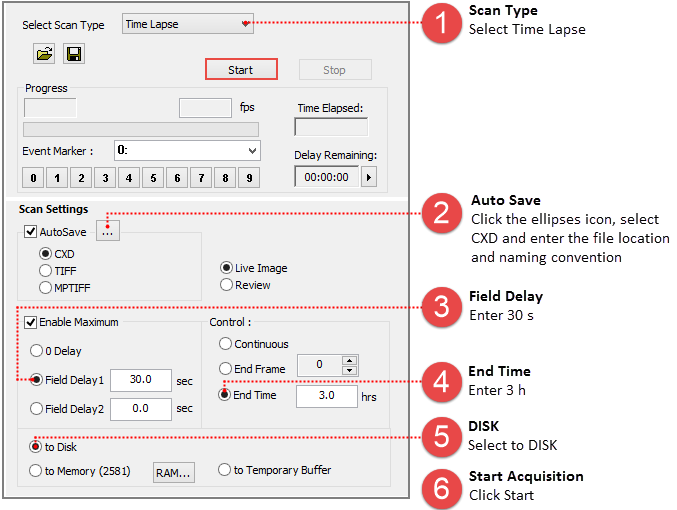
Task: Click the open folder icon
Action: coord(43,53)
